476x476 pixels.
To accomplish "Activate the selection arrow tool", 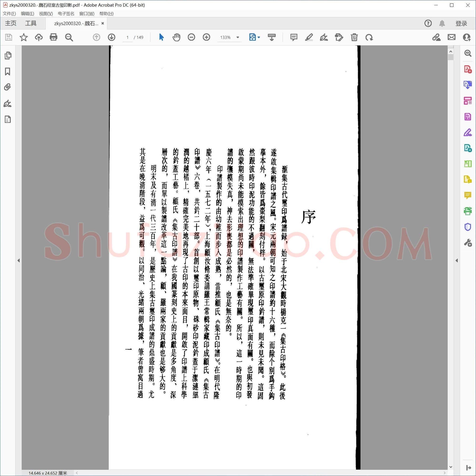I will pos(161,37).
